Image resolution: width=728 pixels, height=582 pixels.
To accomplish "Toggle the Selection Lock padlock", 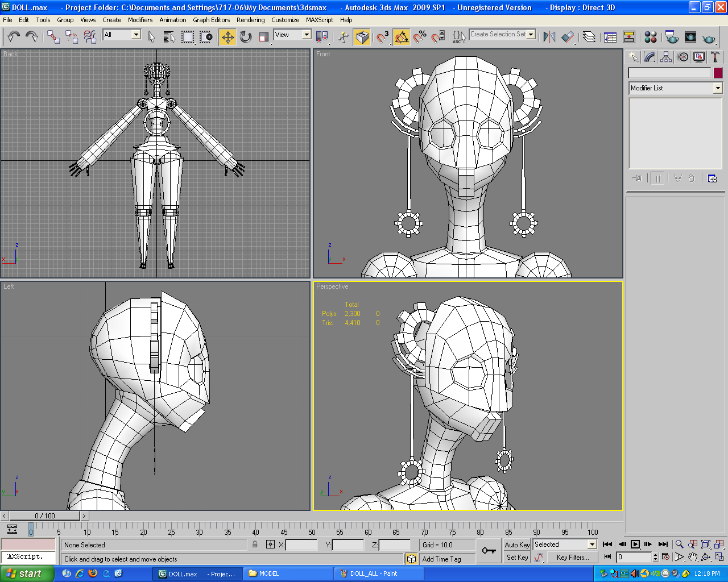I will pyautogui.click(x=255, y=544).
